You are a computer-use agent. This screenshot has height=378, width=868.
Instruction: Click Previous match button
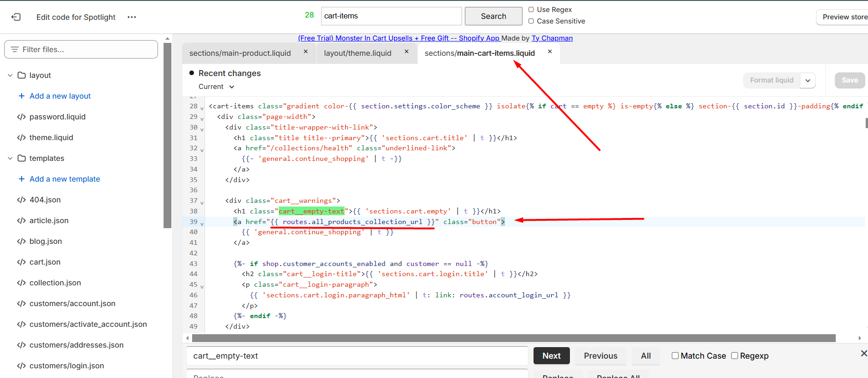click(600, 356)
